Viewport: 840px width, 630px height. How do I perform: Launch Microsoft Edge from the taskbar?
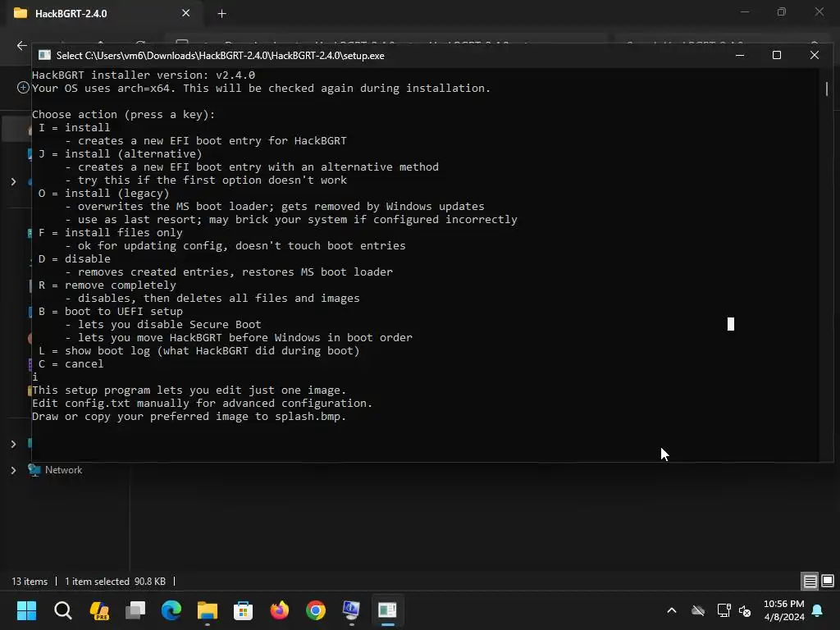(171, 610)
